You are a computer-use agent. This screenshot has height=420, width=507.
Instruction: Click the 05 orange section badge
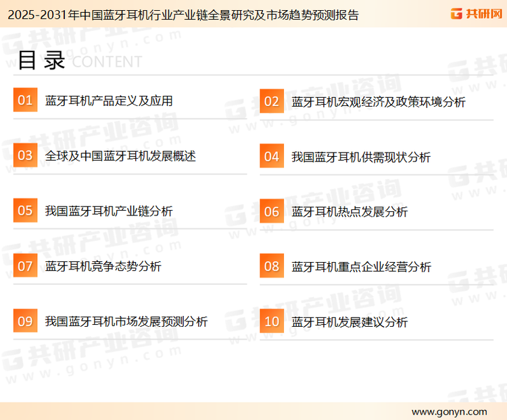25,211
